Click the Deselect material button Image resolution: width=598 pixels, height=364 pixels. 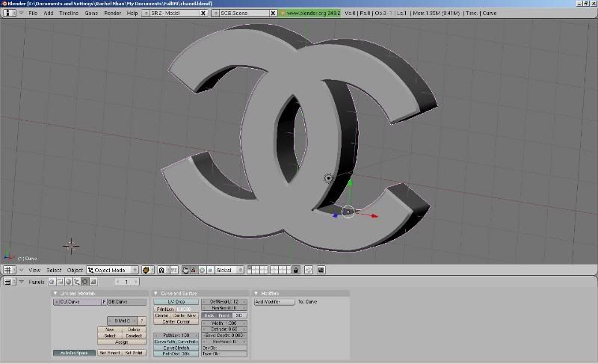click(134, 336)
